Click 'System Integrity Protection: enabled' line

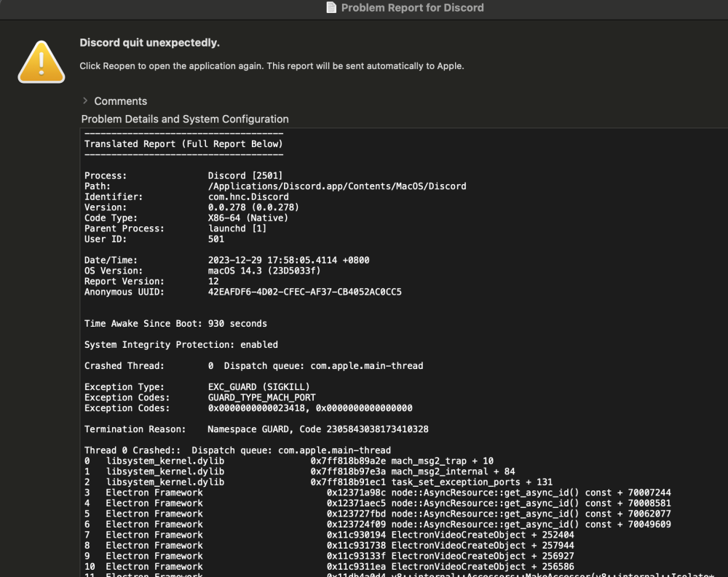pos(181,344)
